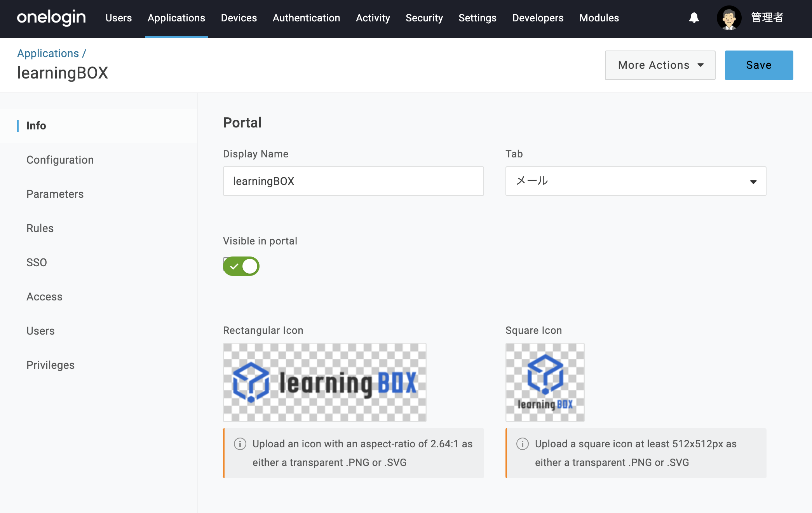Screen dimensions: 812x513
Task: Toggle Visible in portal switch
Action: coord(241,266)
